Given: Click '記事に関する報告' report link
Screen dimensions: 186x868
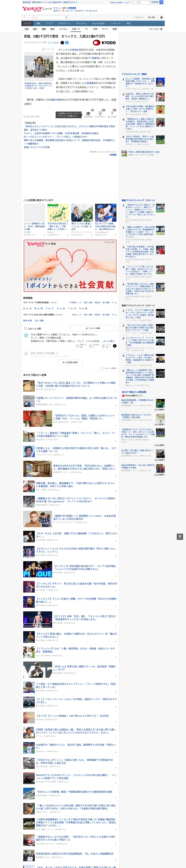Looking at the screenshot, I should [x=32, y=117].
